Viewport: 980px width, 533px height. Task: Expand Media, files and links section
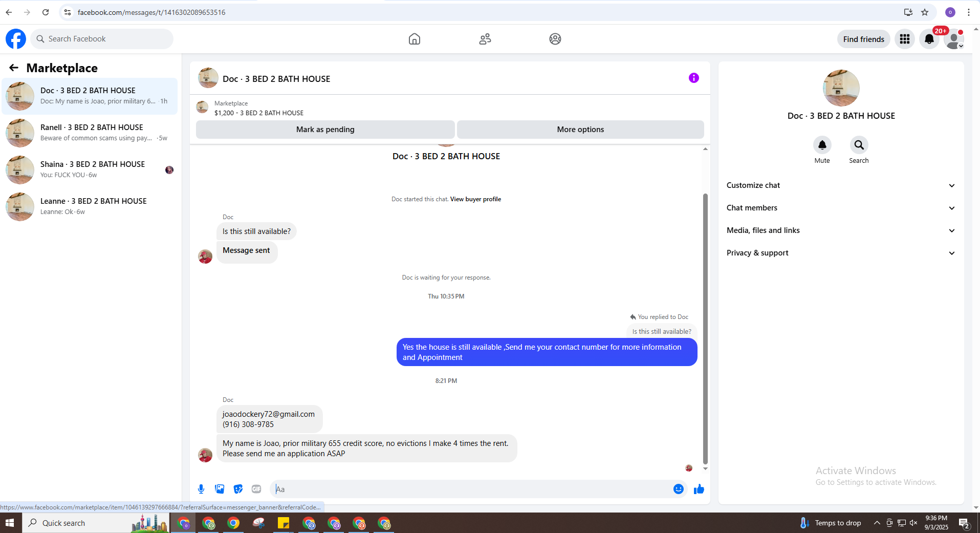click(841, 230)
